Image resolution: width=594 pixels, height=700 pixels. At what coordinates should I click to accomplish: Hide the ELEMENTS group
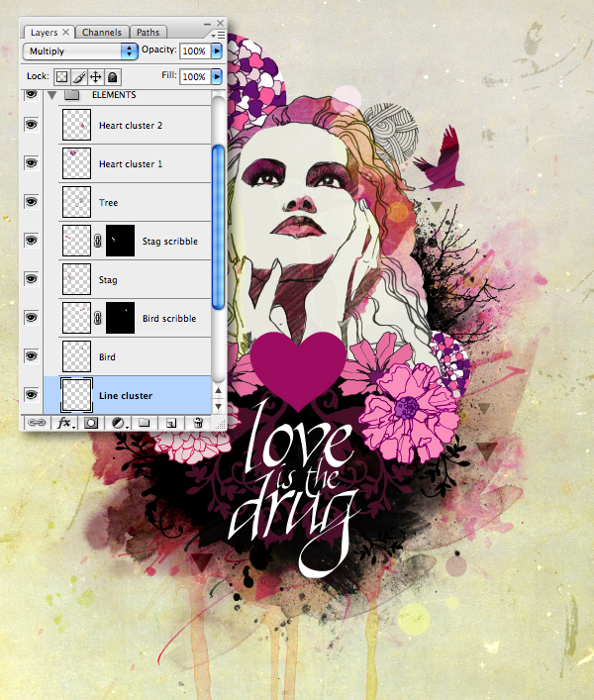pyautogui.click(x=31, y=94)
